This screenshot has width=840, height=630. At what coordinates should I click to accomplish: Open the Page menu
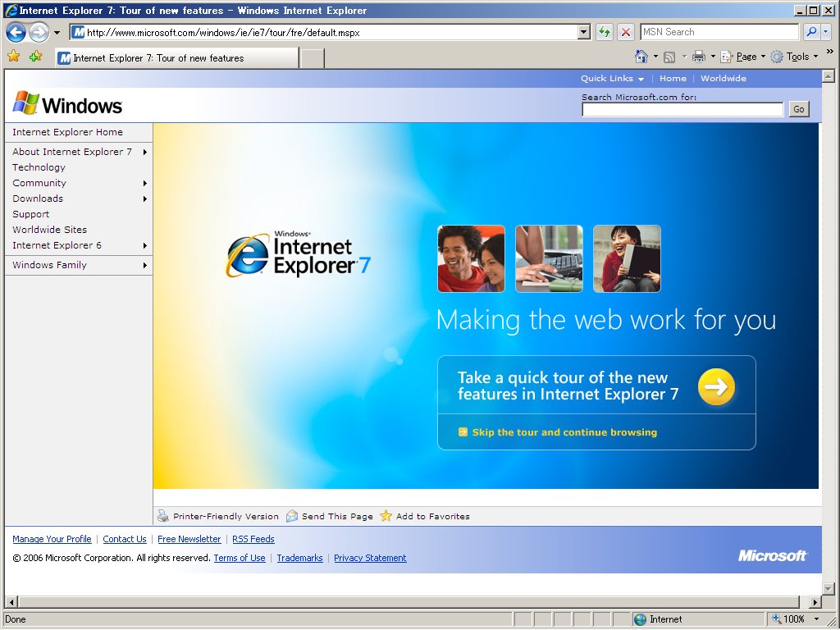(743, 57)
